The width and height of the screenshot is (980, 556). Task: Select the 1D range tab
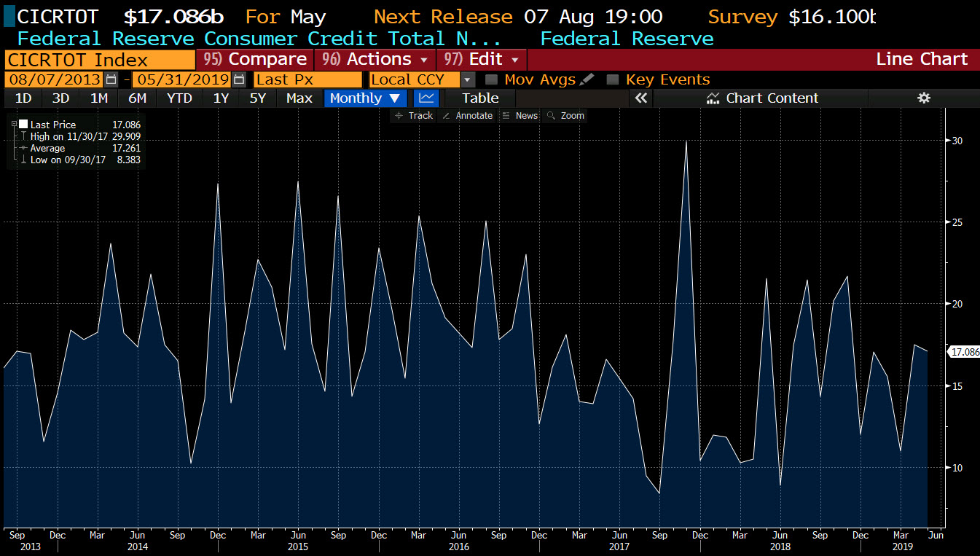point(23,98)
